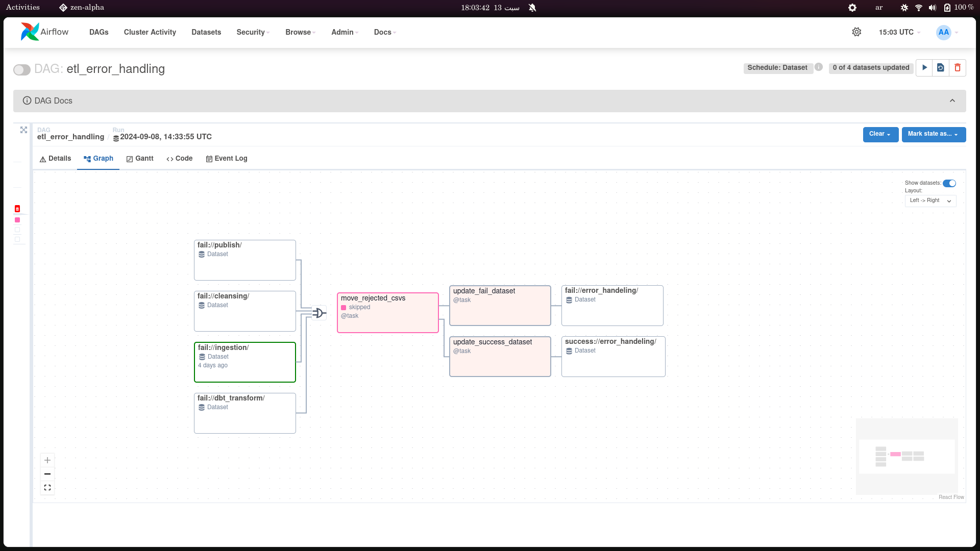Image resolution: width=980 pixels, height=551 pixels.
Task: Click the notifications muted bell in the top bar
Action: click(532, 7)
